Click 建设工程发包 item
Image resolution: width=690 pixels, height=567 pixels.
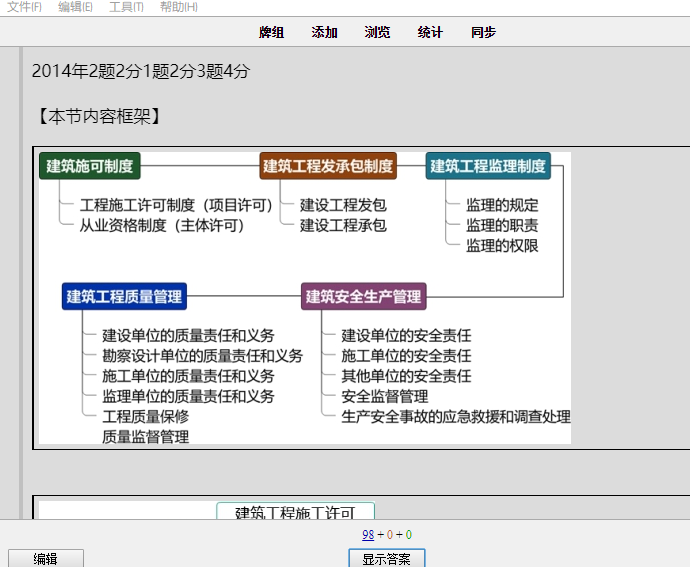pos(343,205)
